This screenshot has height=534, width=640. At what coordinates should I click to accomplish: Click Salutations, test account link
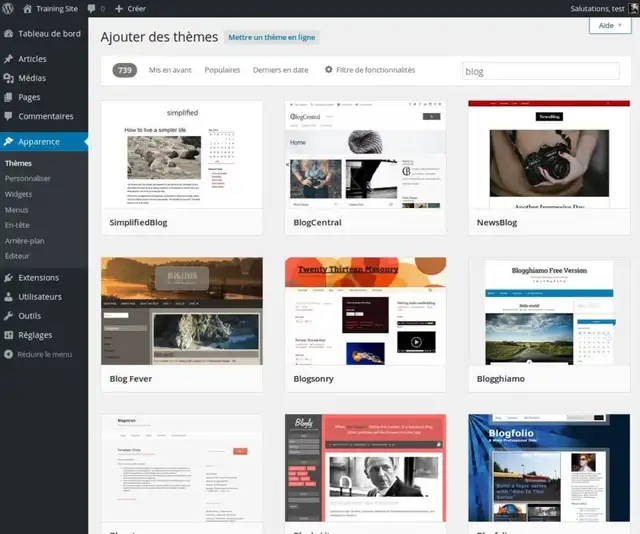(x=598, y=9)
